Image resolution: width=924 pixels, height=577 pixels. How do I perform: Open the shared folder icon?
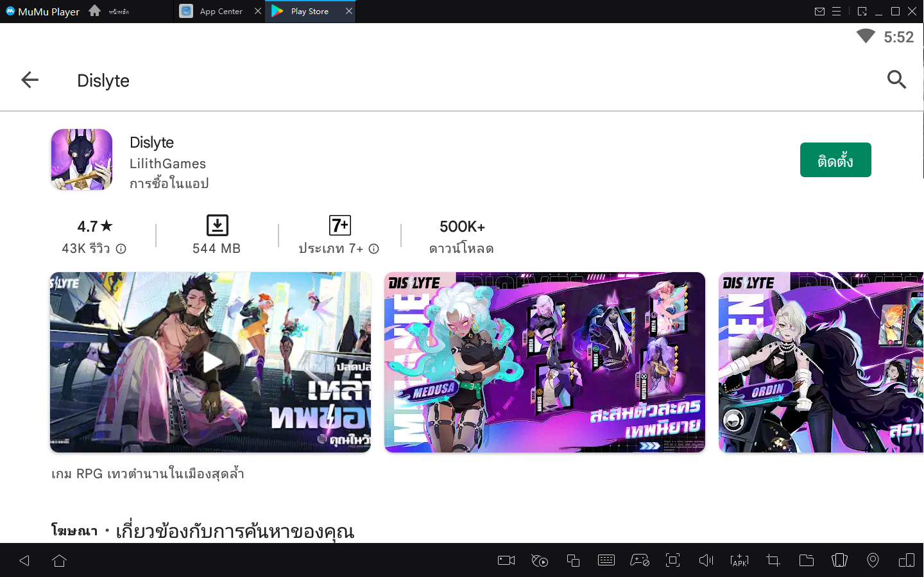tap(807, 560)
